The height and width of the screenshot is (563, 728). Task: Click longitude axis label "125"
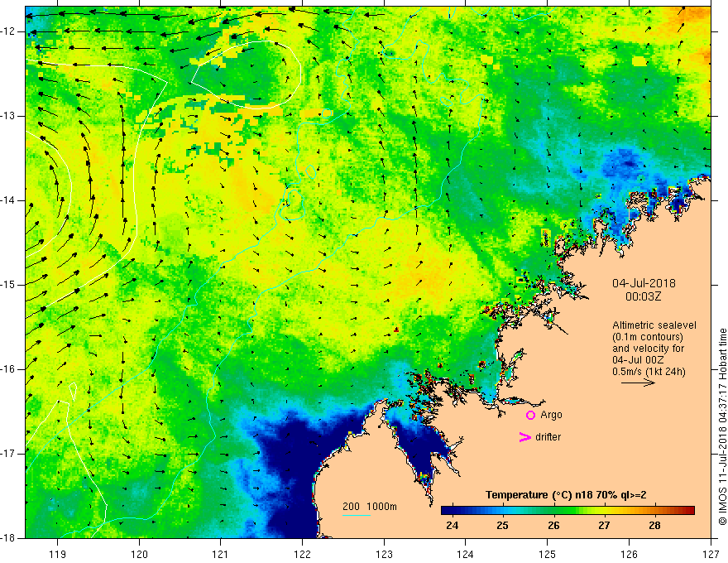[548, 554]
